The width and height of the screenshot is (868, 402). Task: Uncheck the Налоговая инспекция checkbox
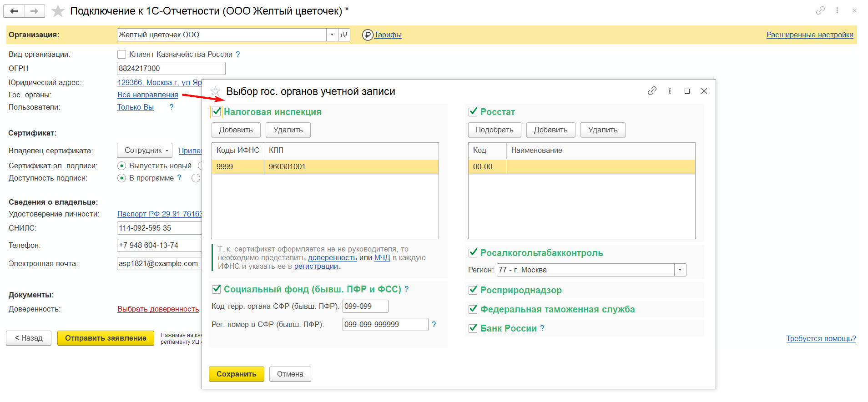click(217, 112)
